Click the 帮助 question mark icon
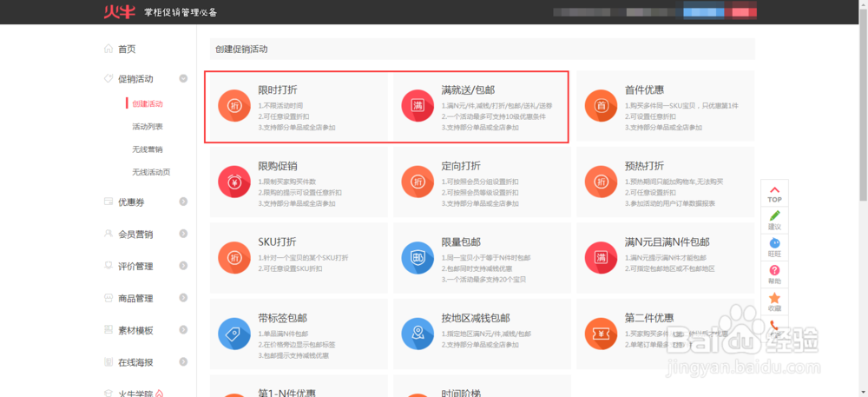This screenshot has height=397, width=868. point(774,270)
